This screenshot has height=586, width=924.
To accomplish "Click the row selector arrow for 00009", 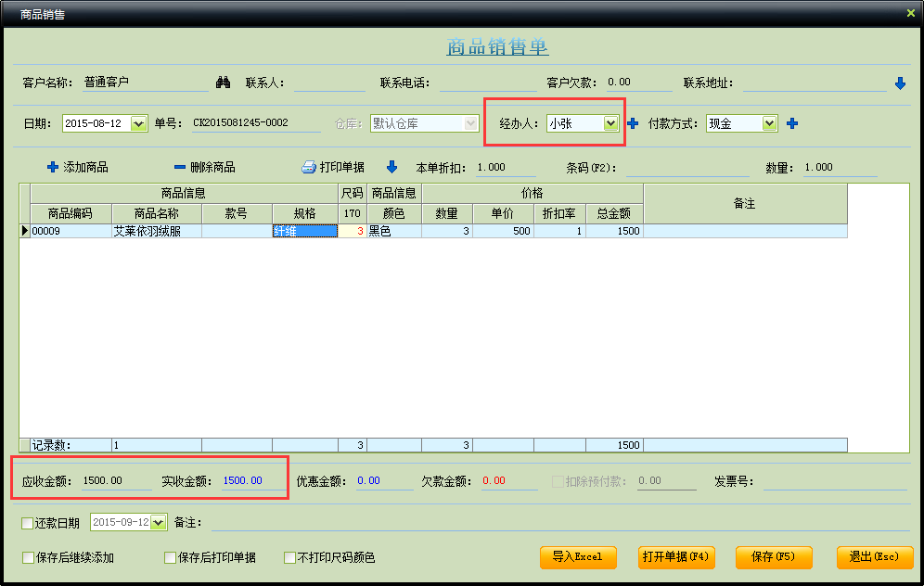I will click(x=25, y=231).
